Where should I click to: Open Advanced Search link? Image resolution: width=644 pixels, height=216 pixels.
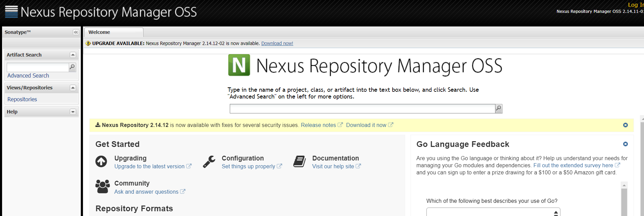(x=28, y=75)
